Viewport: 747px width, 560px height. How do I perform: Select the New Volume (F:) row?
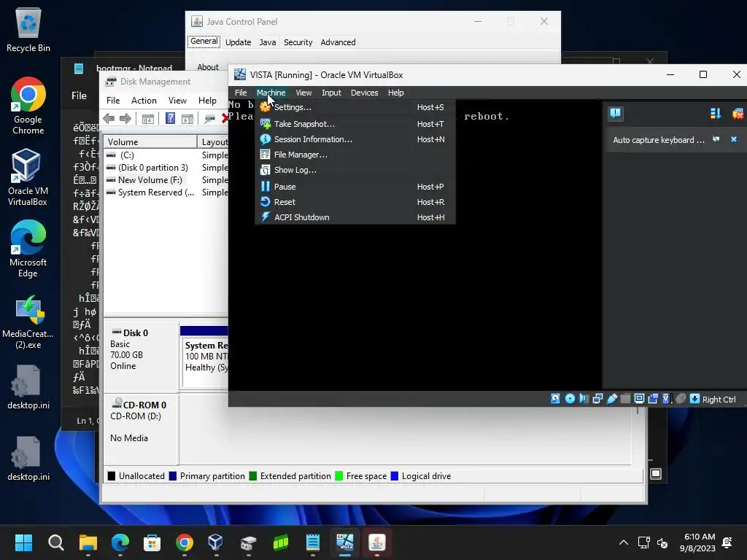166,180
